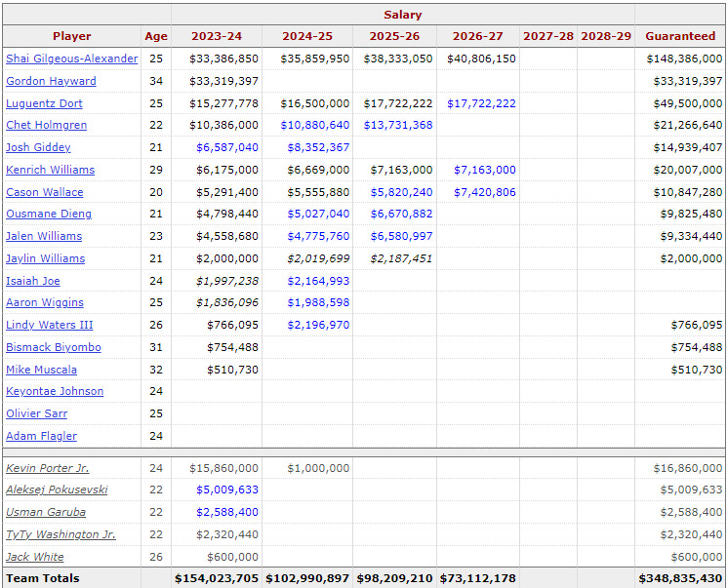The height and width of the screenshot is (588, 728).
Task: Open Bismack Biyombo's profile
Action: point(54,347)
